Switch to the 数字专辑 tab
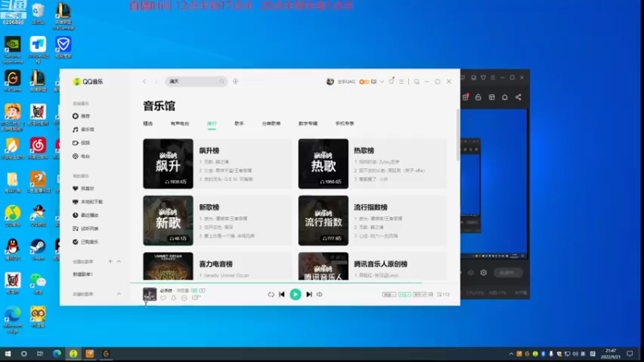Image resolution: width=644 pixels, height=362 pixels. point(308,124)
